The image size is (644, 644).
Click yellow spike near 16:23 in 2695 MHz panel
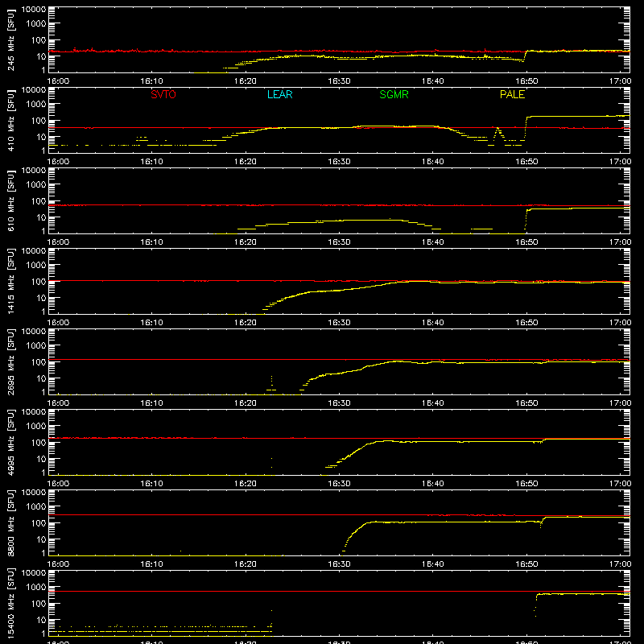[x=271, y=383]
